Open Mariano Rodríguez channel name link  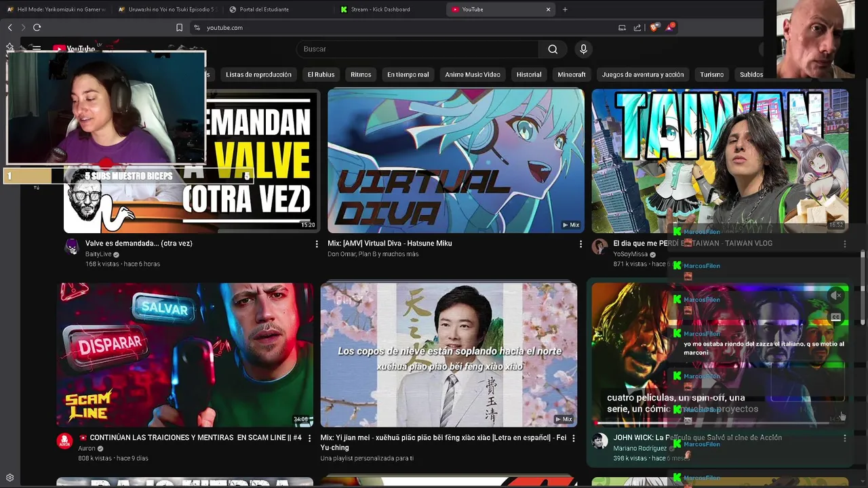(x=640, y=449)
